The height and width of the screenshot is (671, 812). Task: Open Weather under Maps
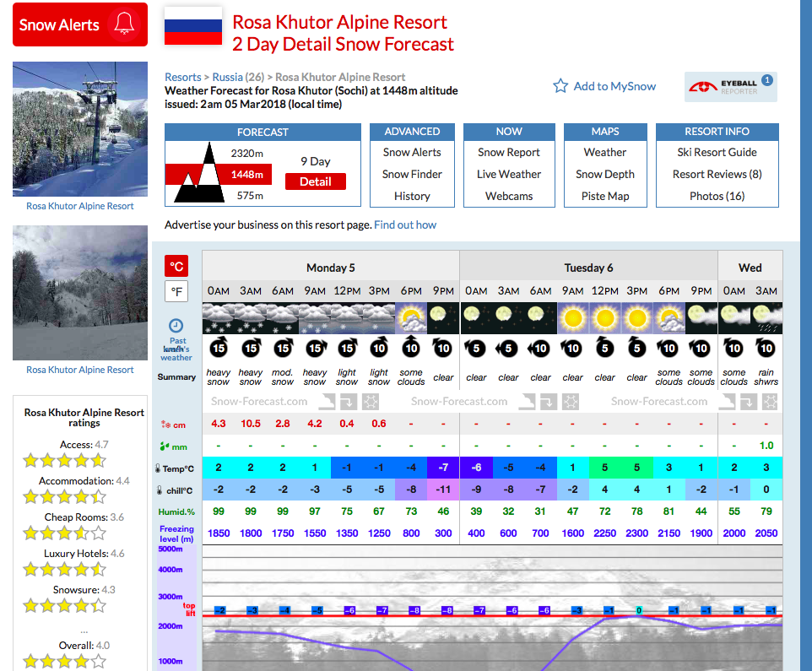(x=605, y=152)
